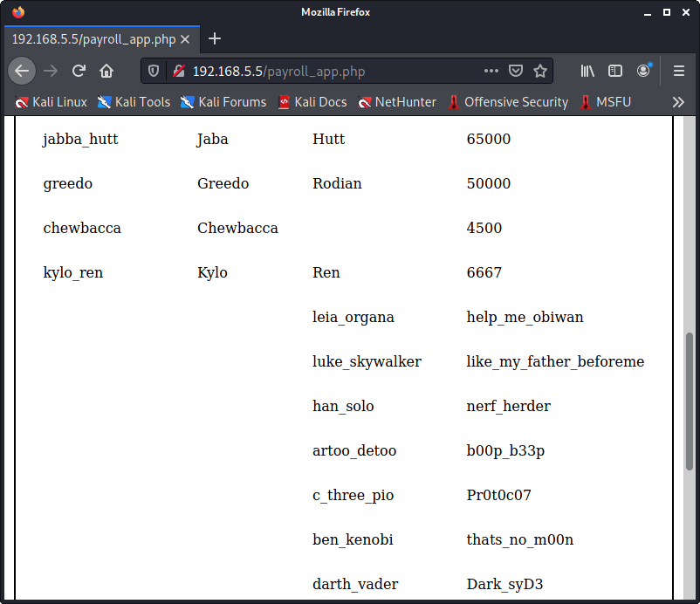The image size is (700, 604).
Task: Open the NetHunter bookmark
Action: coord(397,102)
